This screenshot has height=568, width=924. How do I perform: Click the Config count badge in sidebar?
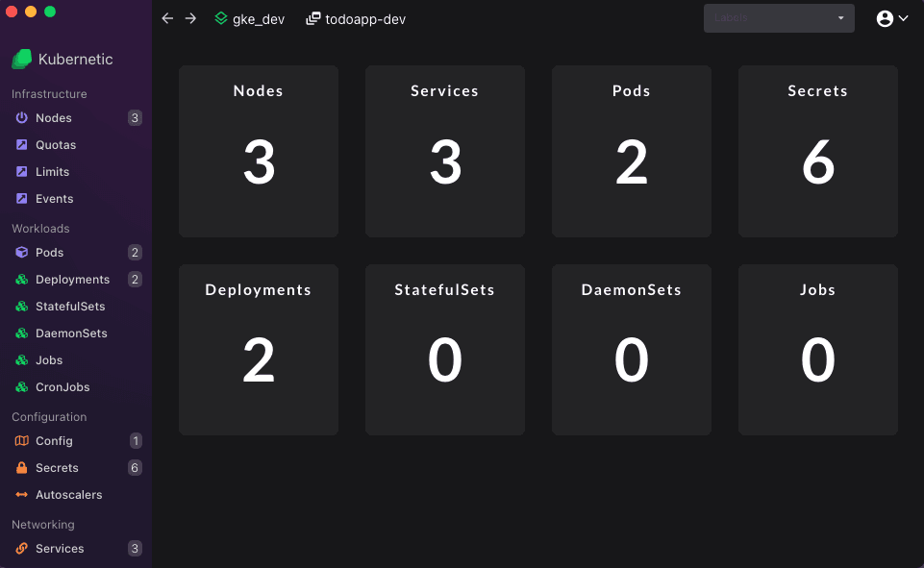point(135,441)
